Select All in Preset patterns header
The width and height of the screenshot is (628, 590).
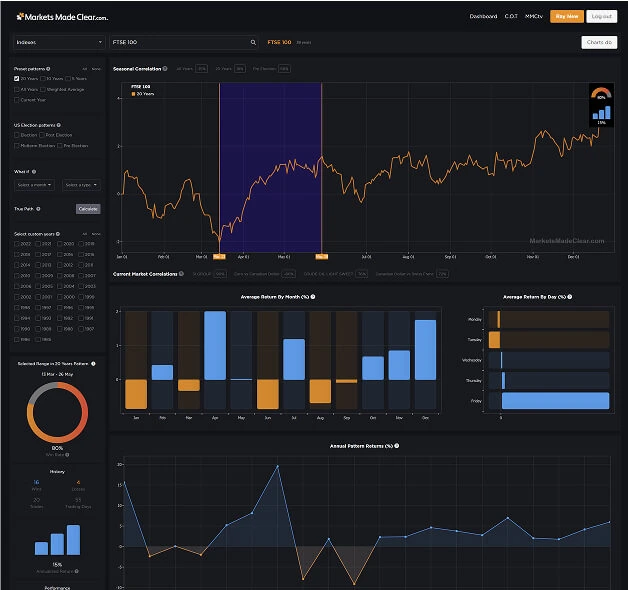coord(85,69)
